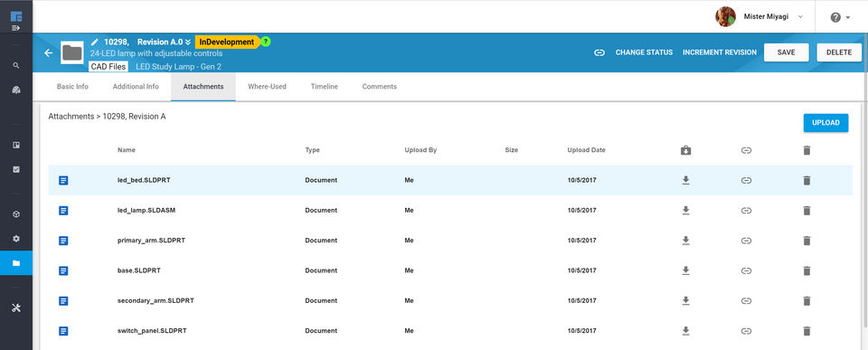Expand the sidebar with the arrow-lines icon
Image resolution: width=868 pixels, height=350 pixels.
point(16,28)
